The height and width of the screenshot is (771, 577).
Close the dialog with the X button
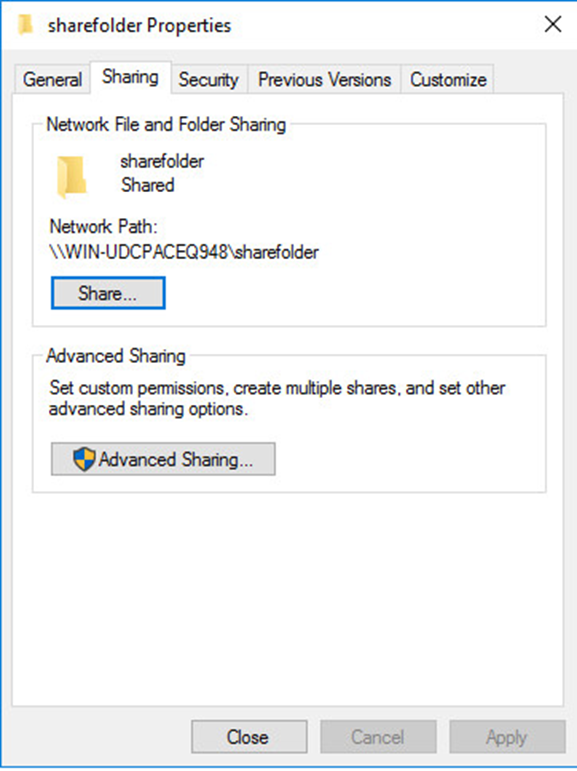click(x=553, y=24)
